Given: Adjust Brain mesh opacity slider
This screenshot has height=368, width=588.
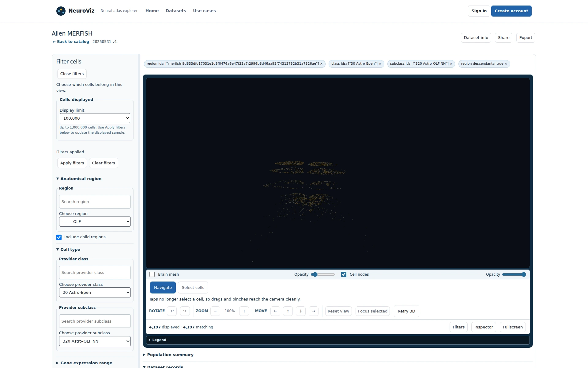Looking at the screenshot, I should pyautogui.click(x=323, y=274).
